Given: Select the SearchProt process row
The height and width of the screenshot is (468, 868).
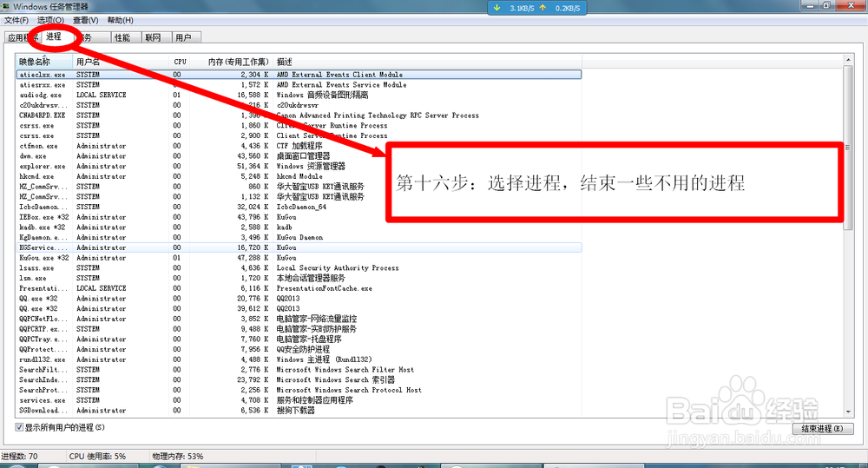Looking at the screenshot, I should (299, 389).
